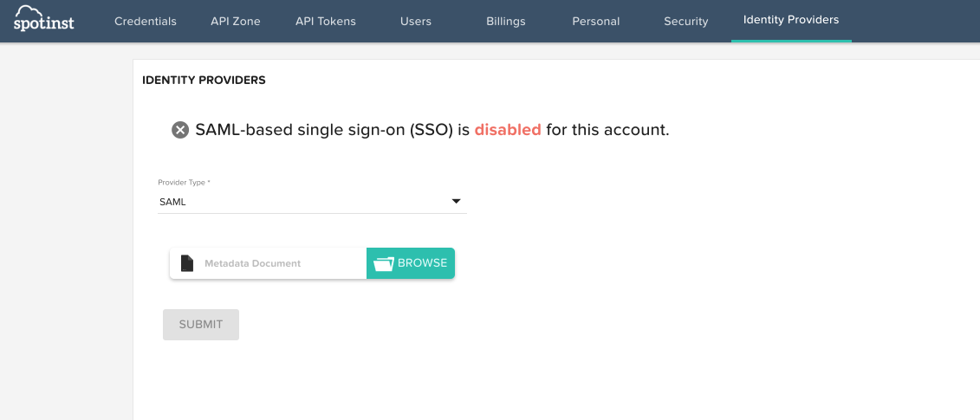
Task: Navigate to the Personal tab
Action: (596, 21)
